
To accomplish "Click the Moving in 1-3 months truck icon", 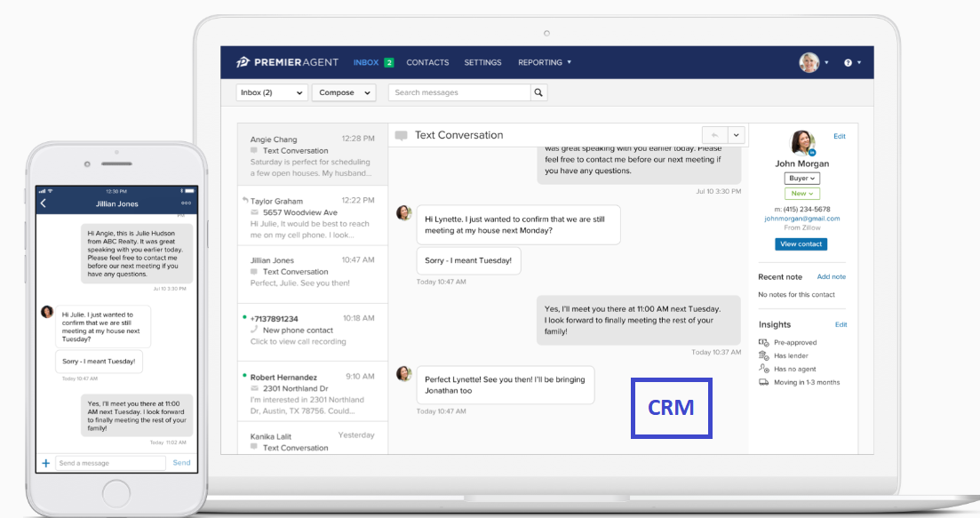I will [x=764, y=382].
